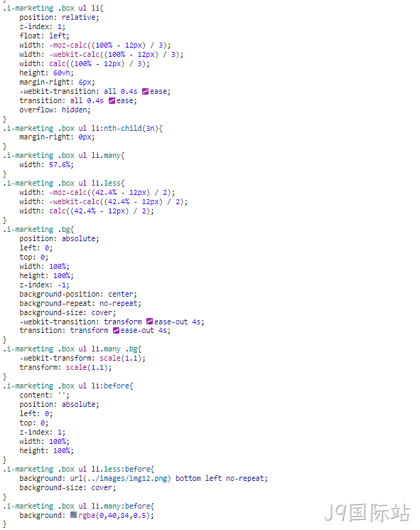Viewport: 420px width, 530px height.
Task: Open easing editor on unprefixed transition all 0.4s
Action: tap(112, 101)
